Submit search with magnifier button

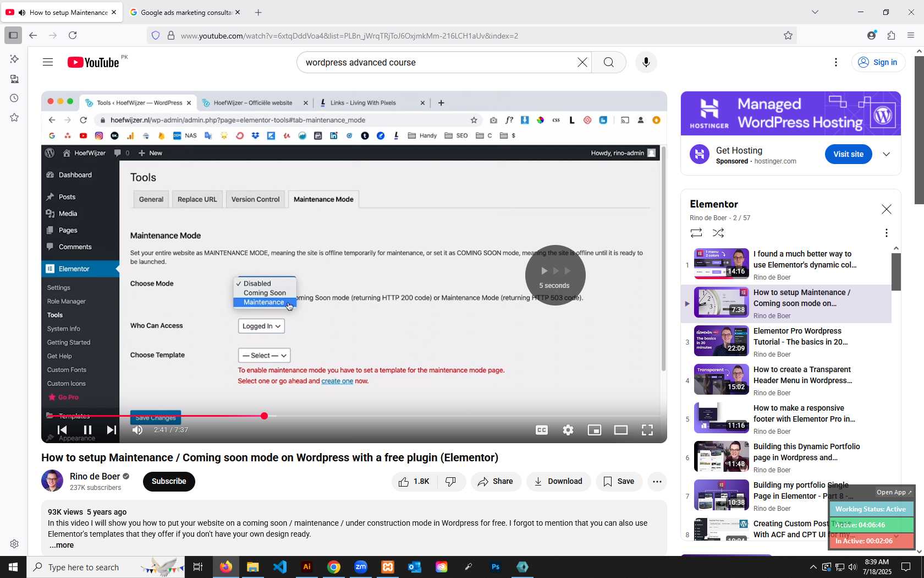tap(609, 62)
